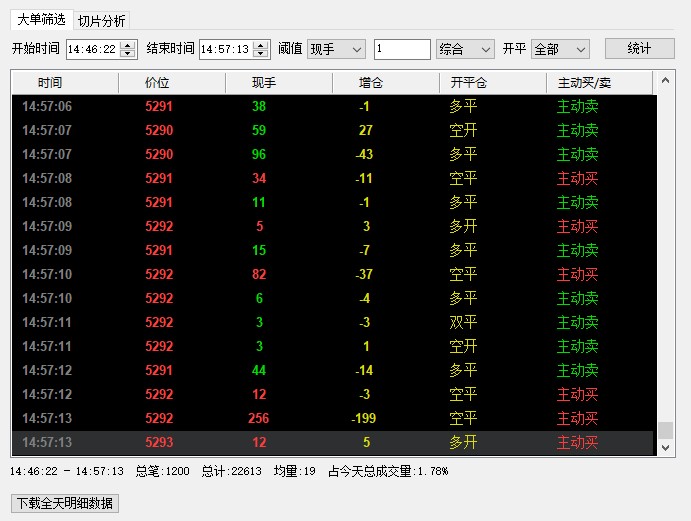
Task: Click the 增仓 column header
Action: pos(372,83)
